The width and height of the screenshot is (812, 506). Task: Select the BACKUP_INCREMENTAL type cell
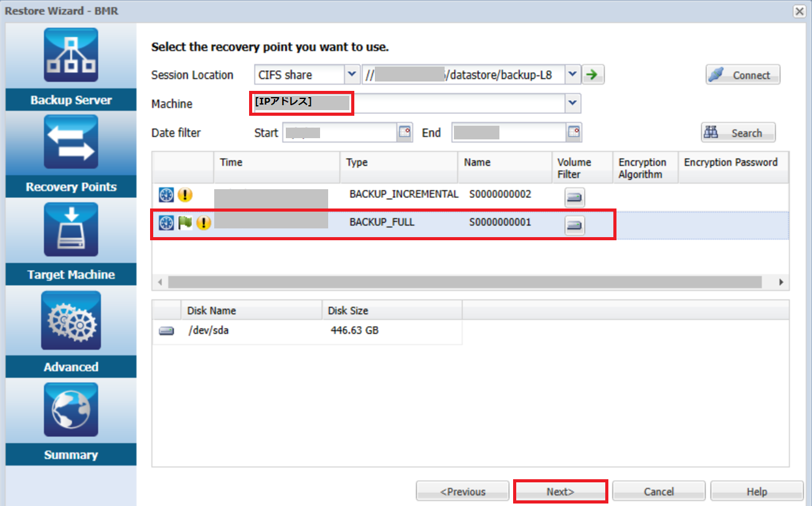click(404, 194)
